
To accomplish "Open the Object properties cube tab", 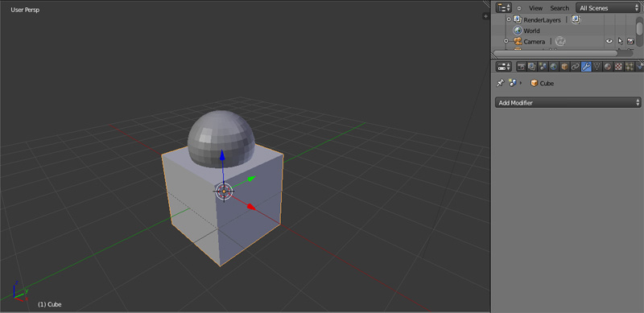I will 564,67.
